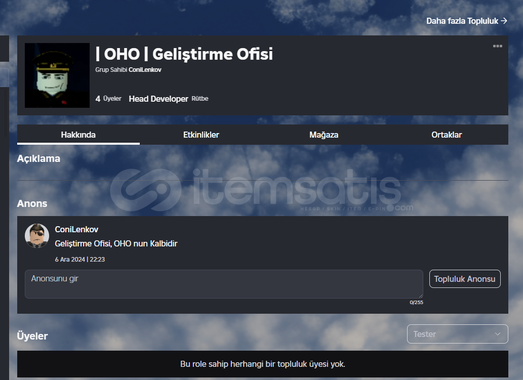This screenshot has width=523, height=380.
Task: Click the arrow next to Daha fazla Topluluk
Action: (x=504, y=21)
